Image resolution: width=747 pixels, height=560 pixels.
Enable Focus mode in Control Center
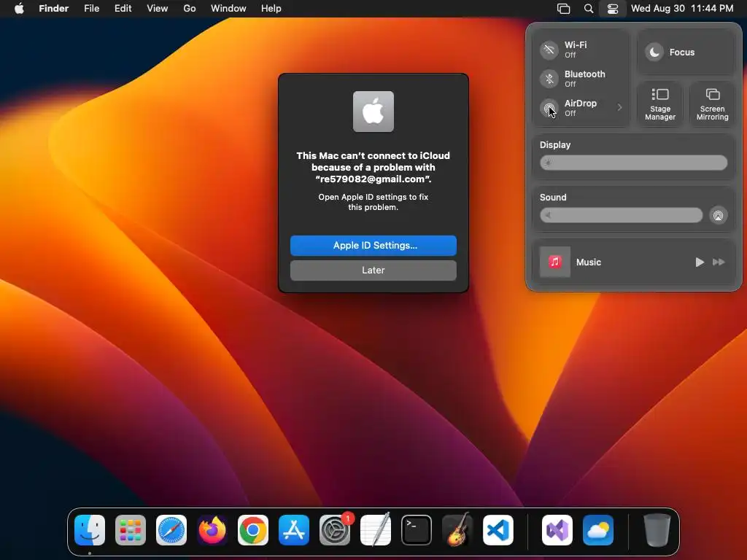tap(654, 52)
